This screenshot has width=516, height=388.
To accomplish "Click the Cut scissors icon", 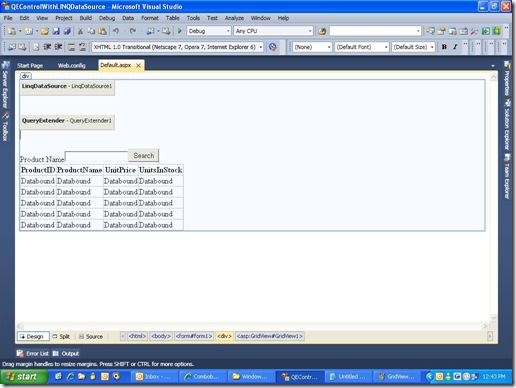I will [80, 31].
